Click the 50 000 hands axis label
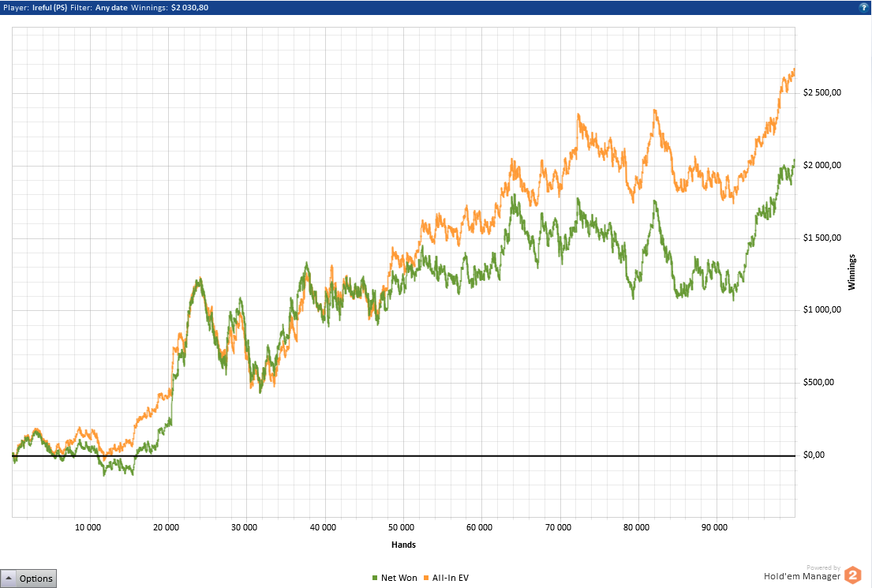The height and width of the screenshot is (588, 872). tap(401, 527)
